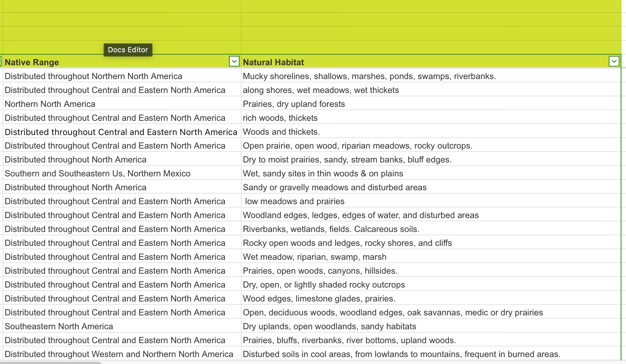Select cell 'Wet, sandy sites in thin woods'
Viewport: 626px width, 364px height.
[x=431, y=173]
